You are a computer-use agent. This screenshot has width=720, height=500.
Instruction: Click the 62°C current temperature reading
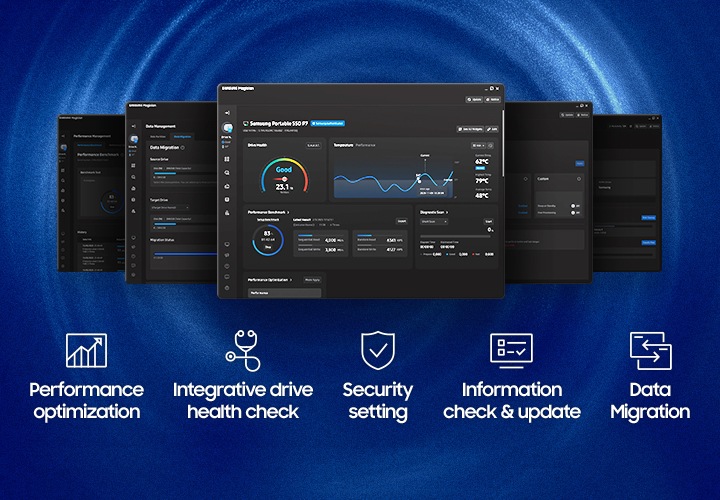pyautogui.click(x=482, y=162)
